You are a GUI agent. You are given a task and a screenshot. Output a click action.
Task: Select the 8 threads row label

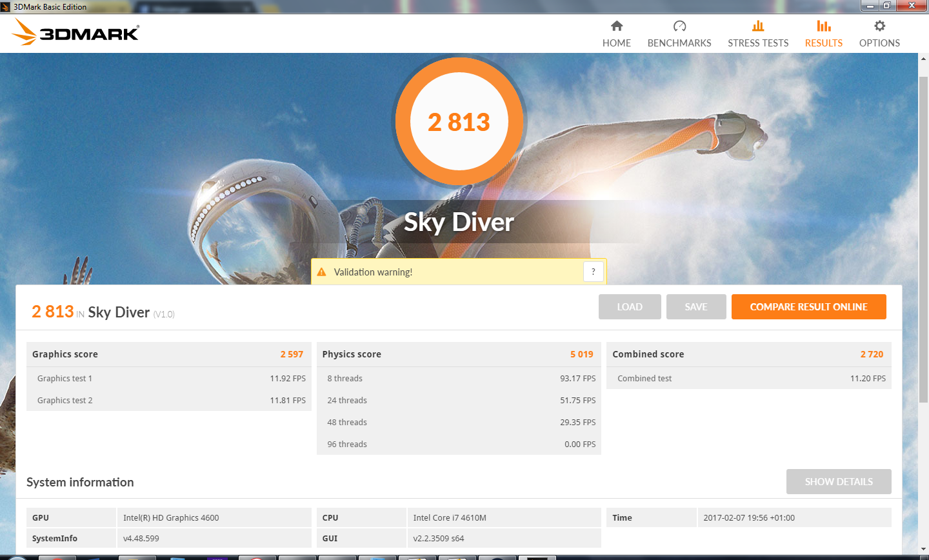click(345, 379)
